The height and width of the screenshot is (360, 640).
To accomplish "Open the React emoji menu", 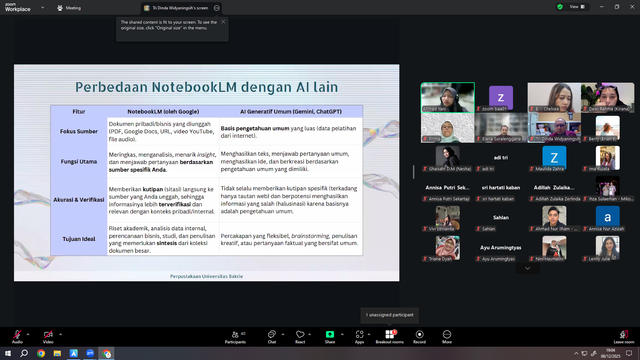I will point(300,337).
